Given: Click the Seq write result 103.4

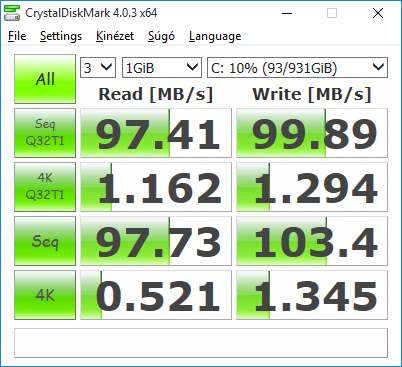Looking at the screenshot, I should pyautogui.click(x=312, y=241).
